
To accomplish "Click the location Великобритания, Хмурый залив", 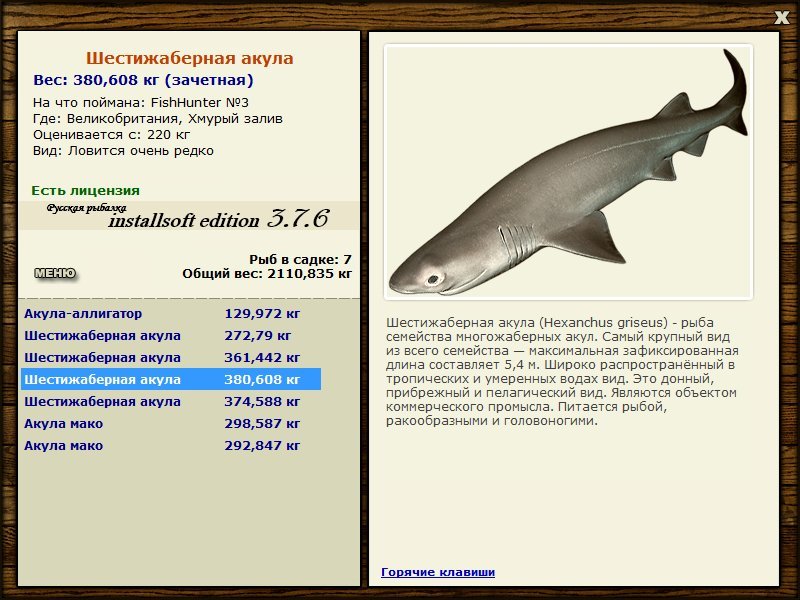I will pyautogui.click(x=158, y=119).
